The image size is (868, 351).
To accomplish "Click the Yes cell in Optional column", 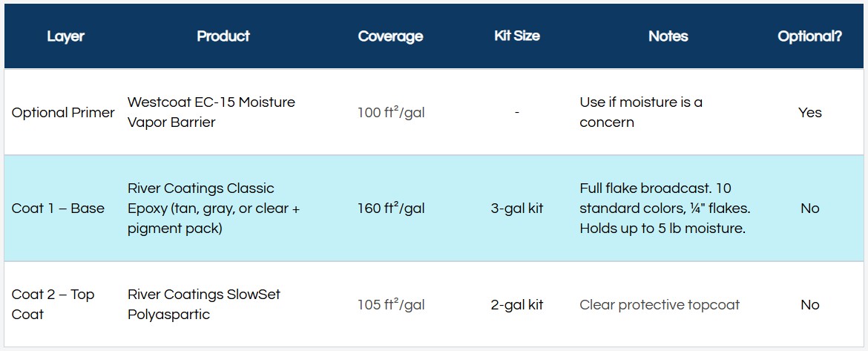I will pyautogui.click(x=810, y=112).
